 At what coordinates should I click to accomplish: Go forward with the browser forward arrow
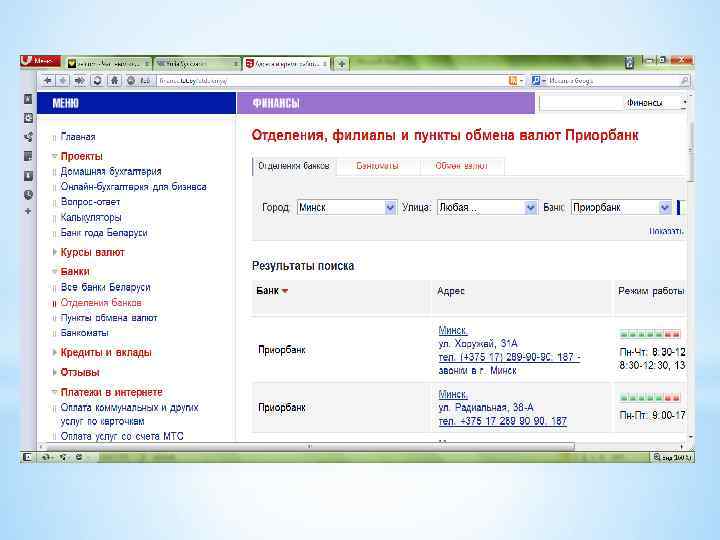coord(62,81)
